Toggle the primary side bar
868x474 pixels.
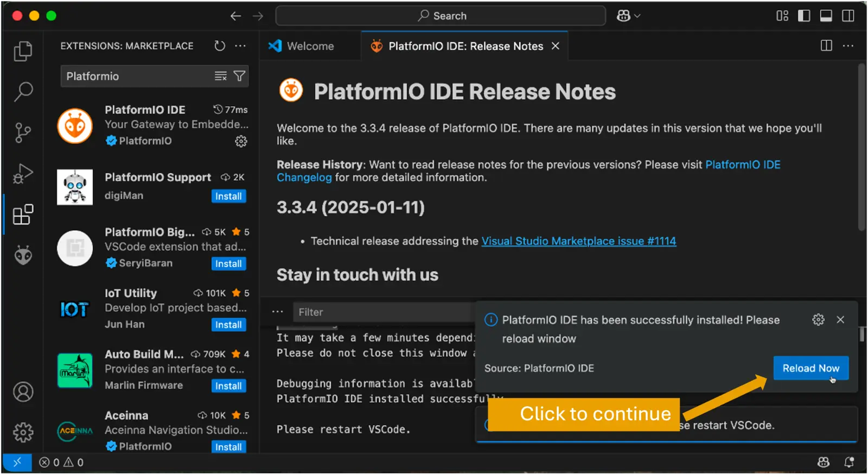[804, 16]
